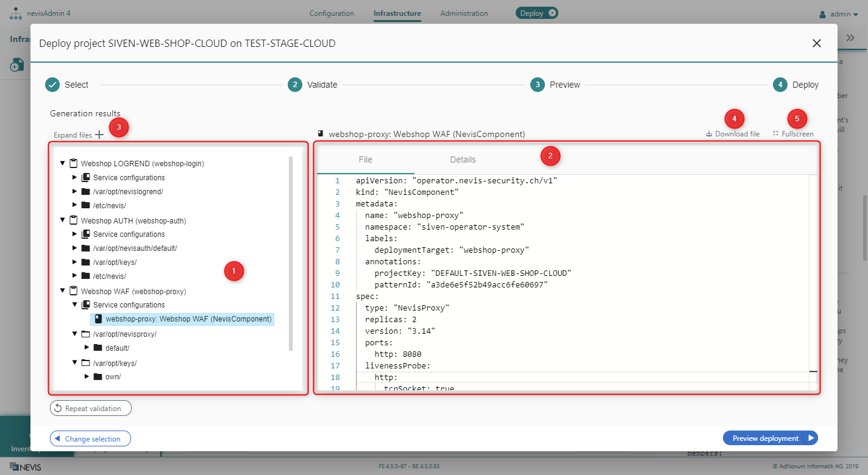This screenshot has width=868, height=475.
Task: Collapse the /var/opt/keys/ folder under Webshop WAF
Action: click(x=74, y=363)
